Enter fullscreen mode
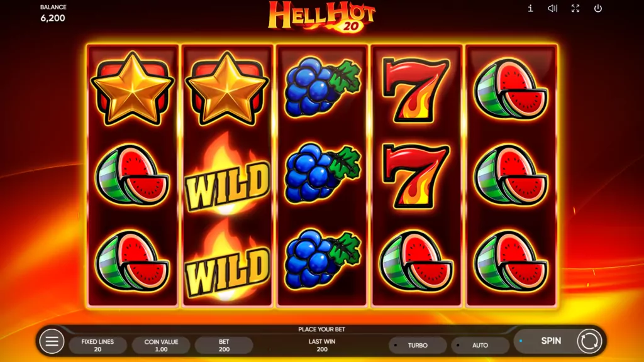The image size is (644, 362). (575, 8)
